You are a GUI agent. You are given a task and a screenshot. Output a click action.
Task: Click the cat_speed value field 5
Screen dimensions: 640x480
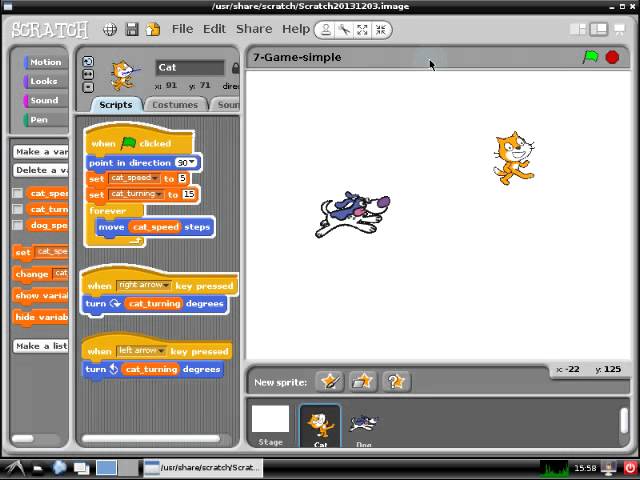pyautogui.click(x=182, y=178)
